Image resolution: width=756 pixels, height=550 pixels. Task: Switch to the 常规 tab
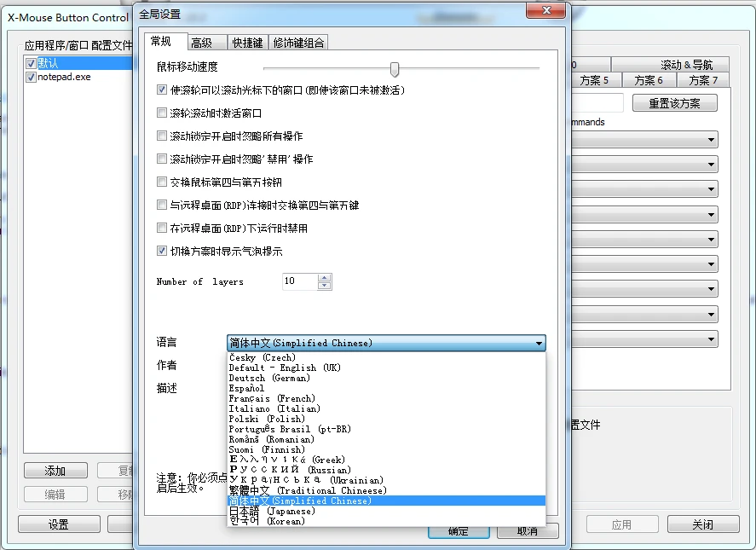click(165, 42)
